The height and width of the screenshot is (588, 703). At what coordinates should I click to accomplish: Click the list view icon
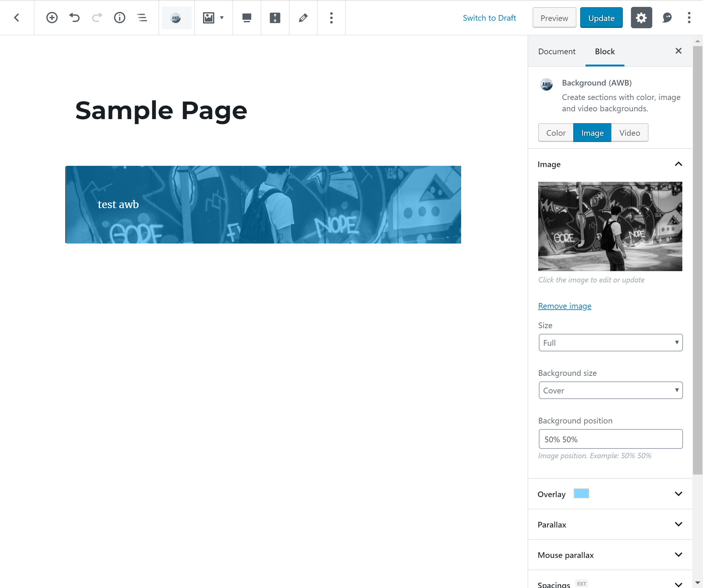[x=142, y=18]
